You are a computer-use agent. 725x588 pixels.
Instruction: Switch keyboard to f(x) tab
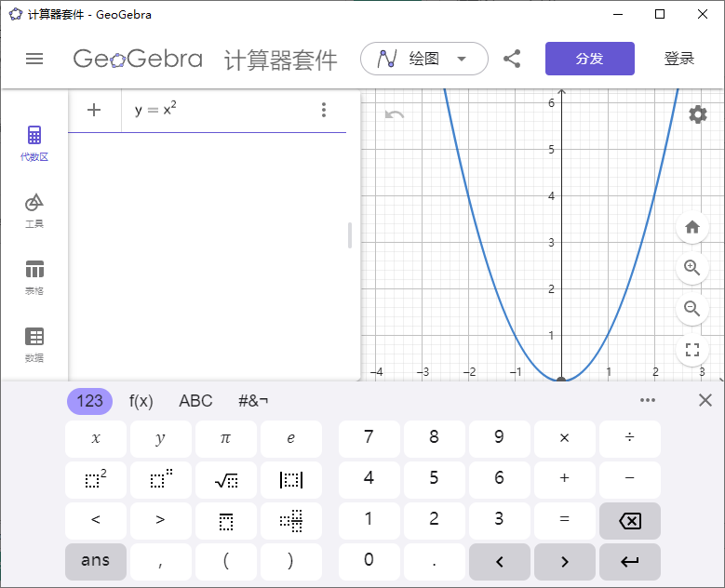coord(141,401)
